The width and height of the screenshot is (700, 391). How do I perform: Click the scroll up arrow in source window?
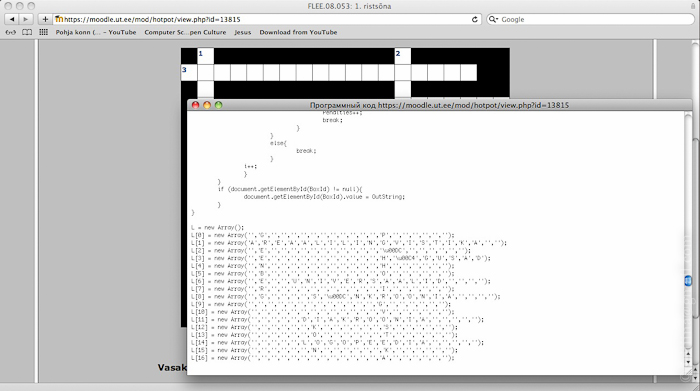click(x=688, y=354)
